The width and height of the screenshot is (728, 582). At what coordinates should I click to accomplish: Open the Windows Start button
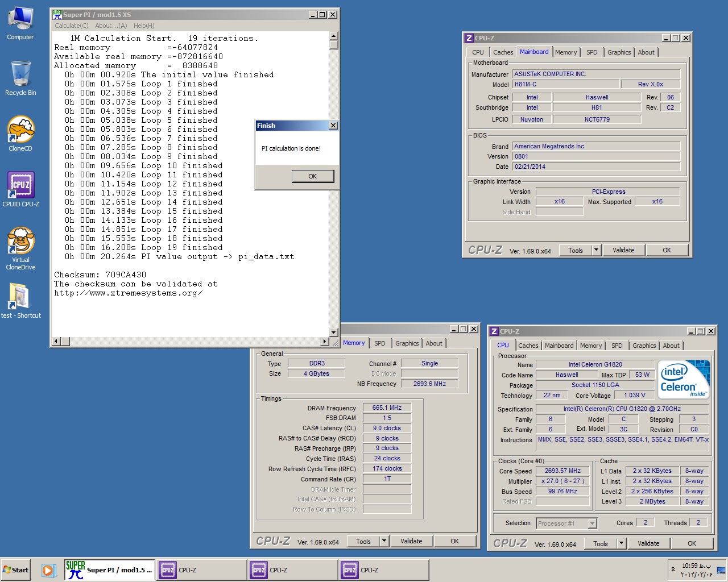pos(16,570)
